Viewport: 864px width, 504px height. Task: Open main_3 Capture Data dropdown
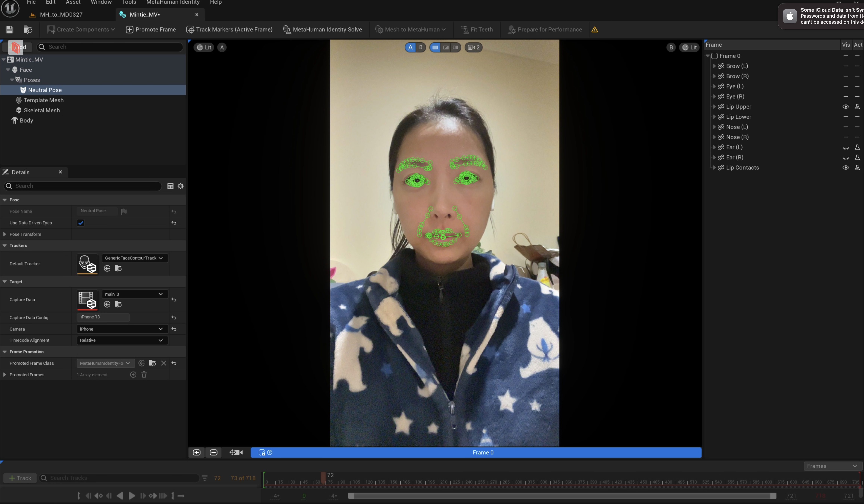[x=135, y=294]
